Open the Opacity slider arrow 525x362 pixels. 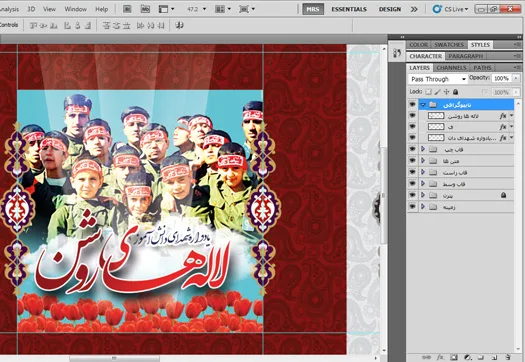coord(516,78)
